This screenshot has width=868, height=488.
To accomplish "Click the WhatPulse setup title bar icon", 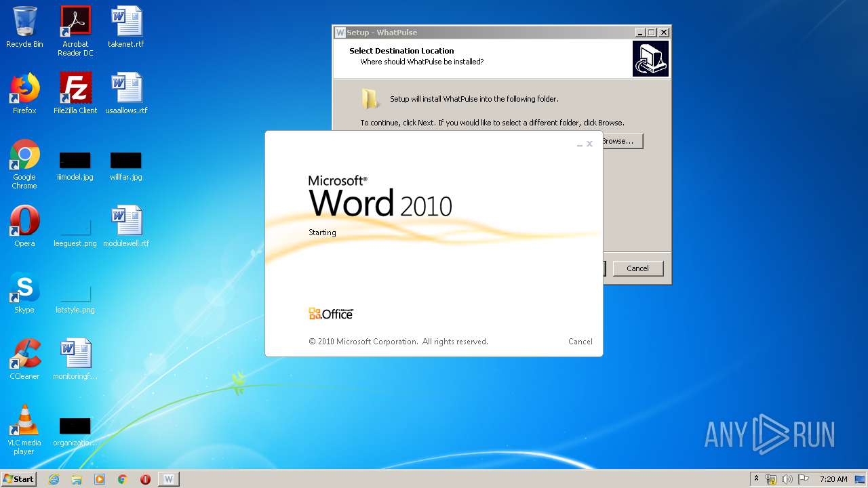I will (x=340, y=33).
